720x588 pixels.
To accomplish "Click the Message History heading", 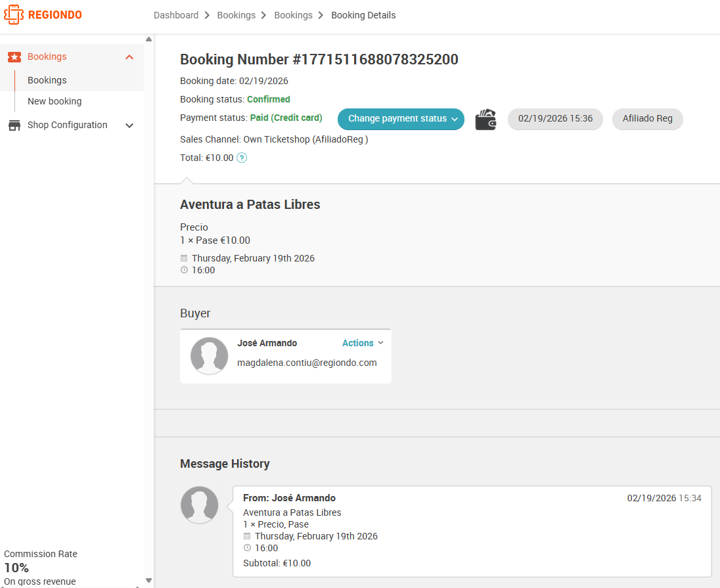I will 225,464.
